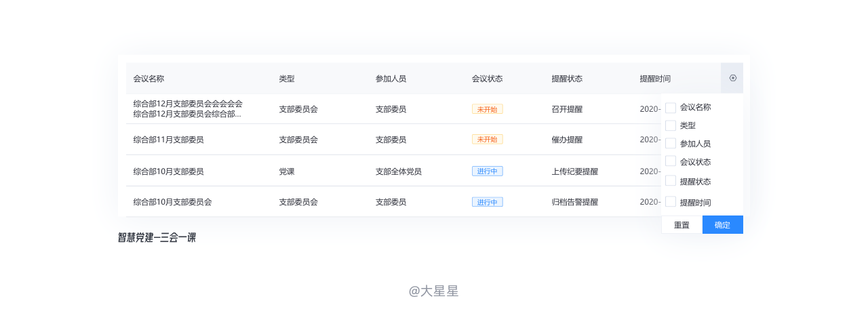Open the 综合部11月支部委员 meeting row
Viewport: 868px width, 309px height.
click(x=168, y=140)
